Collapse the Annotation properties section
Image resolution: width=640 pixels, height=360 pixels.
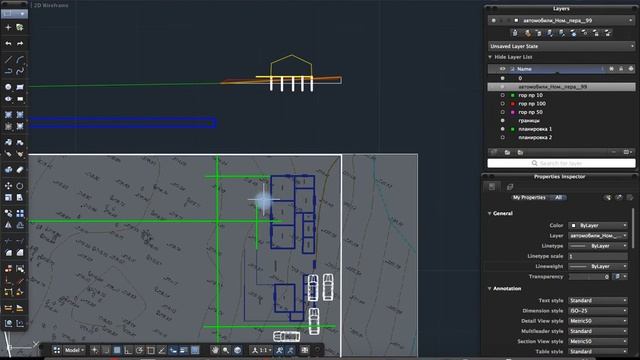tap(490, 289)
